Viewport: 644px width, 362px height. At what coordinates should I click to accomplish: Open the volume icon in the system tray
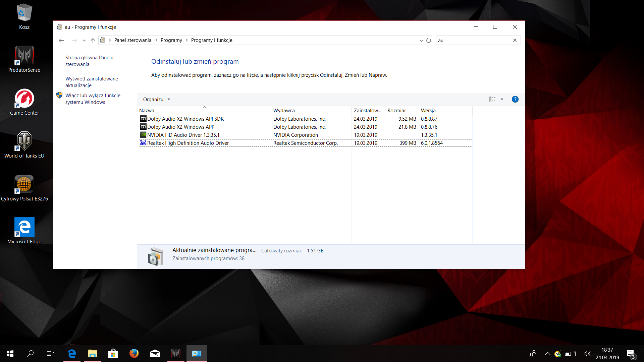587,354
